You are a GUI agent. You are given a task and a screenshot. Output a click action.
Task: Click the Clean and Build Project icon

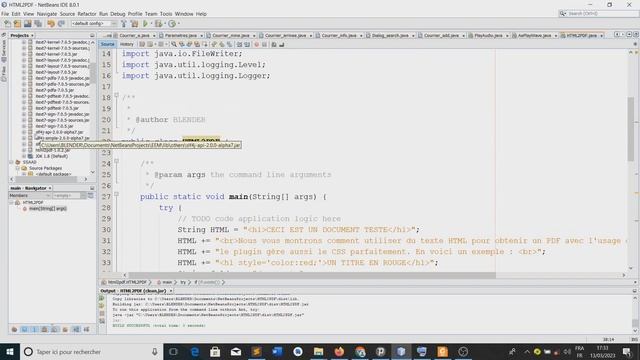pos(134,24)
